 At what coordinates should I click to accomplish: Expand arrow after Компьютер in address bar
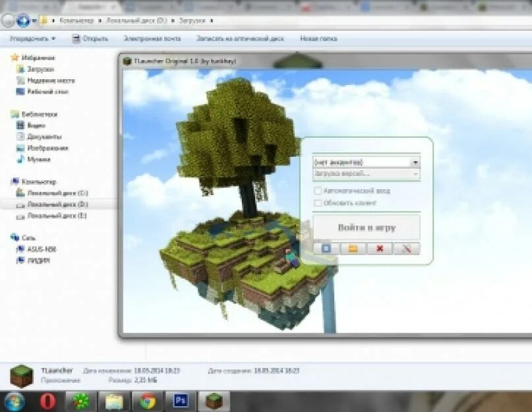(x=100, y=20)
